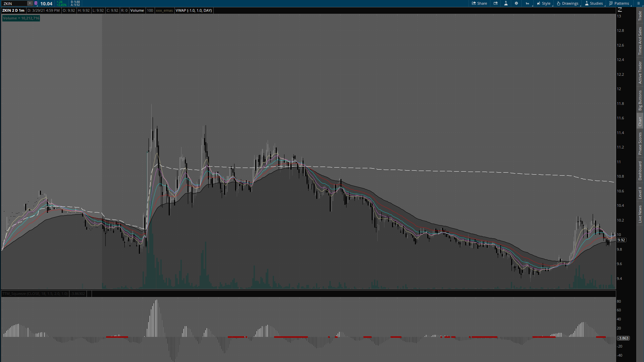644x362 pixels.
Task: Click the xxx_emas study label
Action: pos(164,10)
